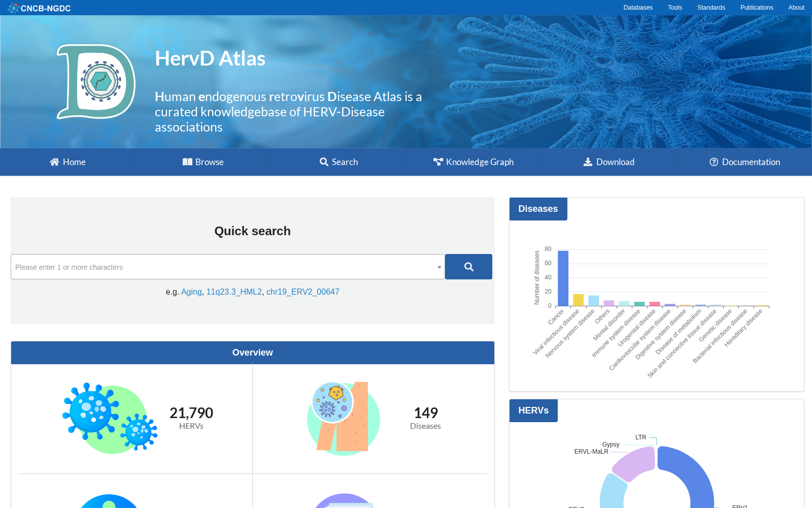The image size is (812, 508).
Task: Open the Knowledge Graph tab
Action: click(x=473, y=162)
